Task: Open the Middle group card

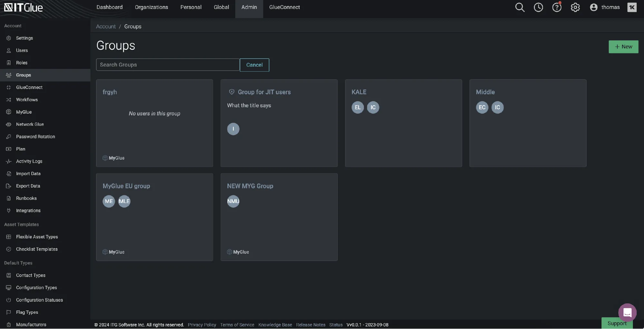Action: 527,135
